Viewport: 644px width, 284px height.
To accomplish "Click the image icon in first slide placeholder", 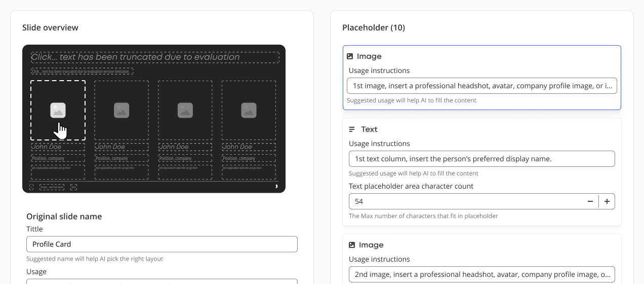I will (x=58, y=110).
